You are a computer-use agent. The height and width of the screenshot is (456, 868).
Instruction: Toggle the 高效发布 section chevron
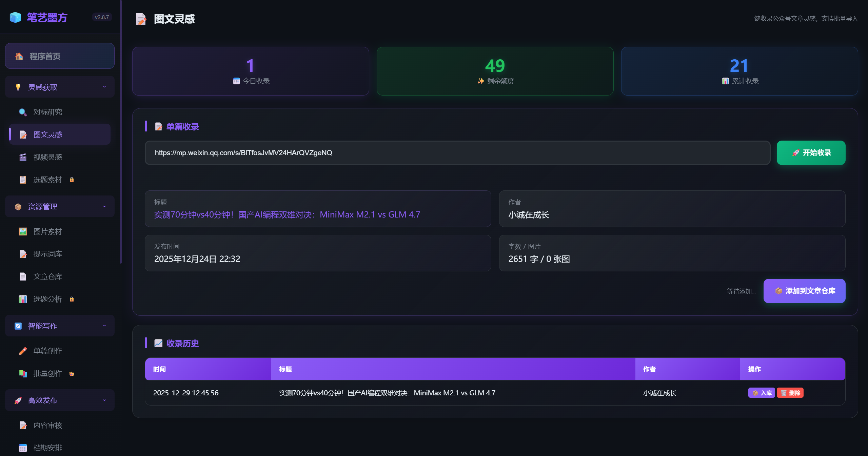[x=104, y=400]
